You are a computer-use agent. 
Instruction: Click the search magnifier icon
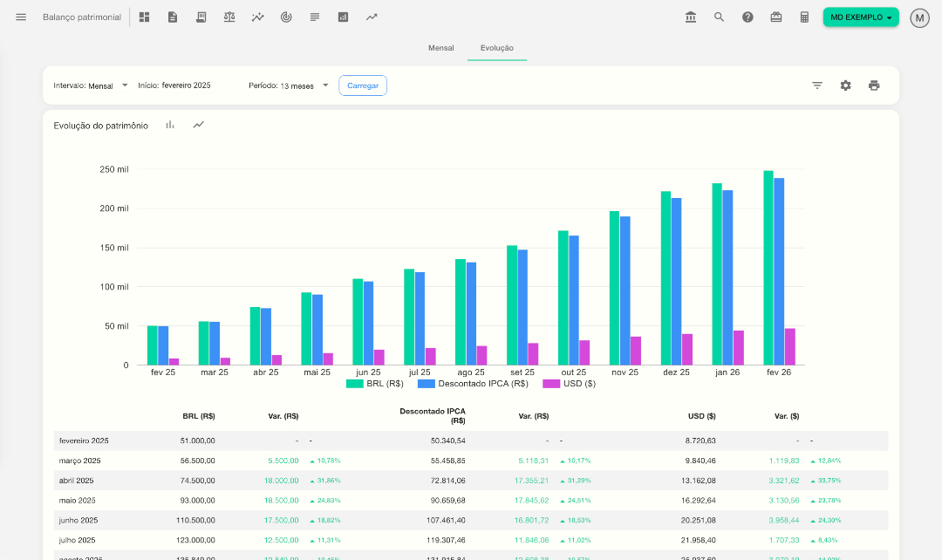pos(719,17)
